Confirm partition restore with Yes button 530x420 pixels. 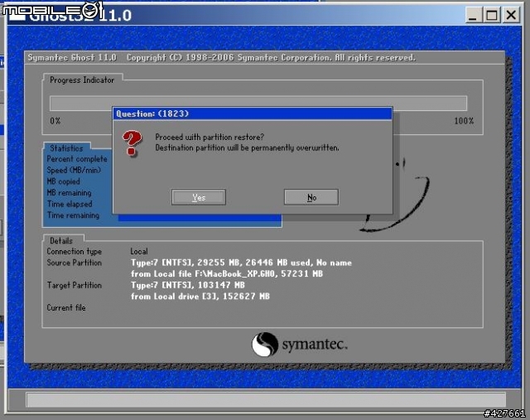(199, 197)
